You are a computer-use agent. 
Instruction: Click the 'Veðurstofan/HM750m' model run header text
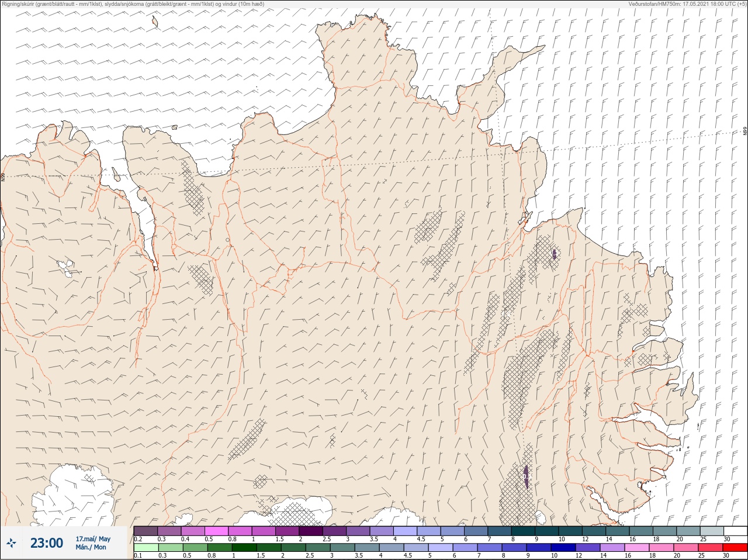tap(687, 4)
